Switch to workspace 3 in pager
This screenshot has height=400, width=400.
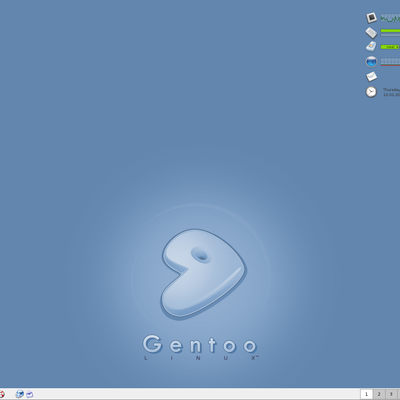[391, 394]
